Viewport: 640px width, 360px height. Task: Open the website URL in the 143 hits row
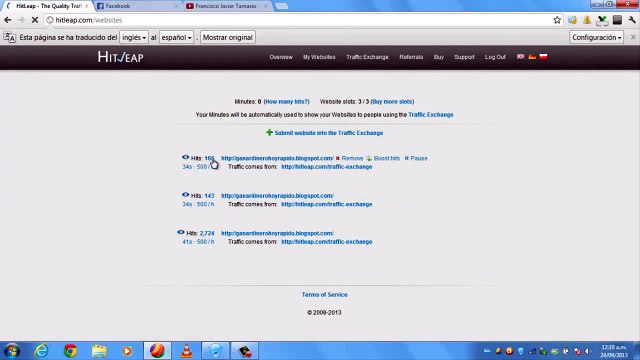pos(277,196)
